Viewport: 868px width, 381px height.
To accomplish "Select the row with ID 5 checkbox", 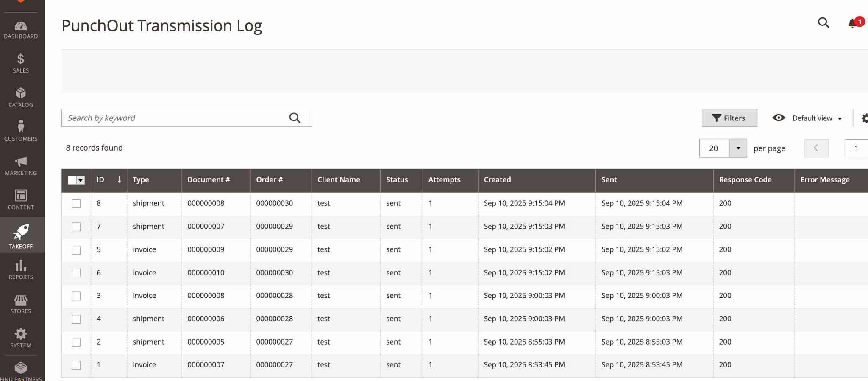I will [x=76, y=250].
